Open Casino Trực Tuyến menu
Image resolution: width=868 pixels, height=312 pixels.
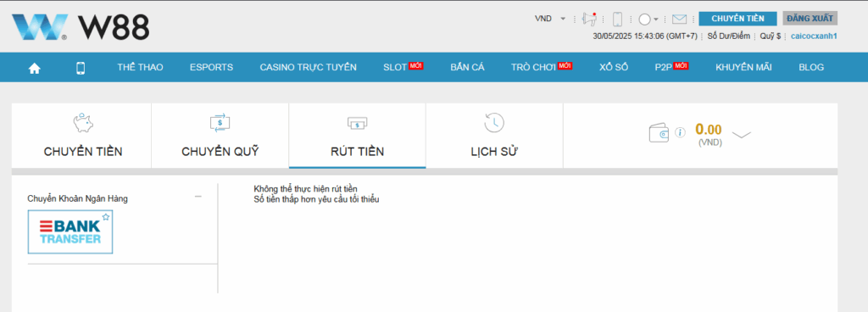tap(309, 68)
